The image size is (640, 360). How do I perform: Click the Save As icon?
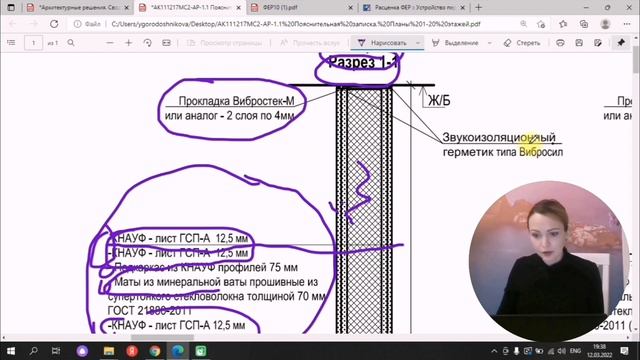tap(598, 43)
